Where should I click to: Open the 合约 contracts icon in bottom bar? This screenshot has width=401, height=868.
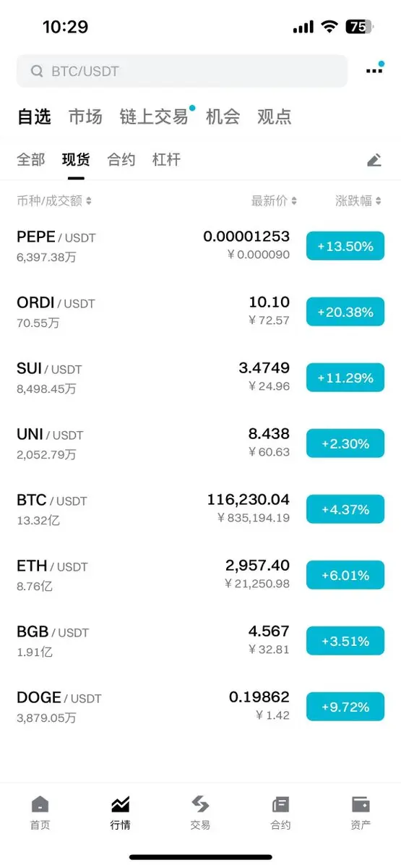point(280,804)
